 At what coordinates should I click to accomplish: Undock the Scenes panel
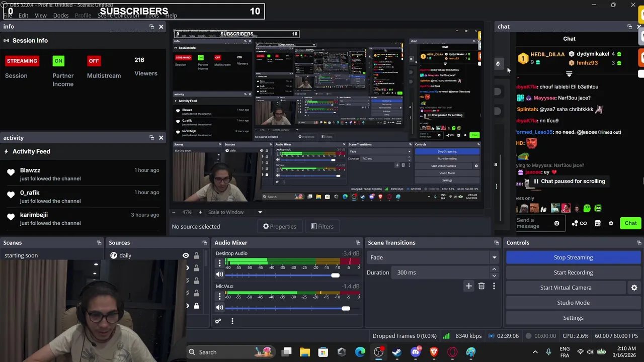(99, 243)
